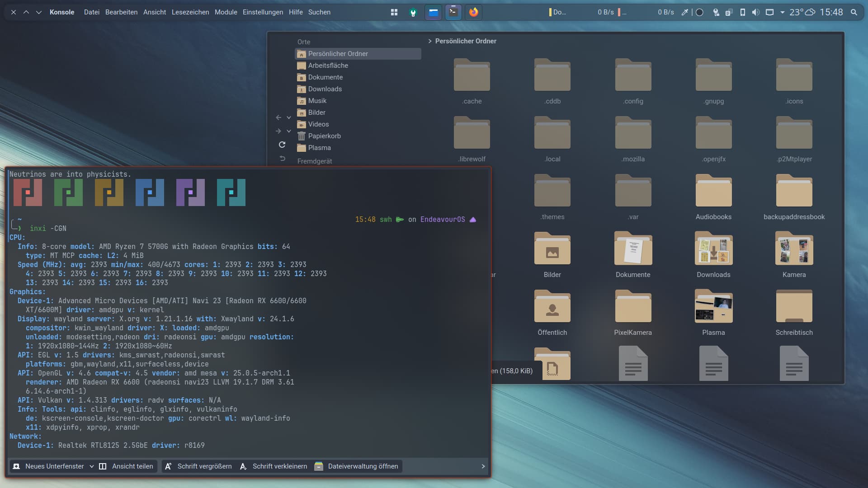Open the panel search magnifier icon
Viewport: 868px width, 488px height.
(x=854, y=12)
